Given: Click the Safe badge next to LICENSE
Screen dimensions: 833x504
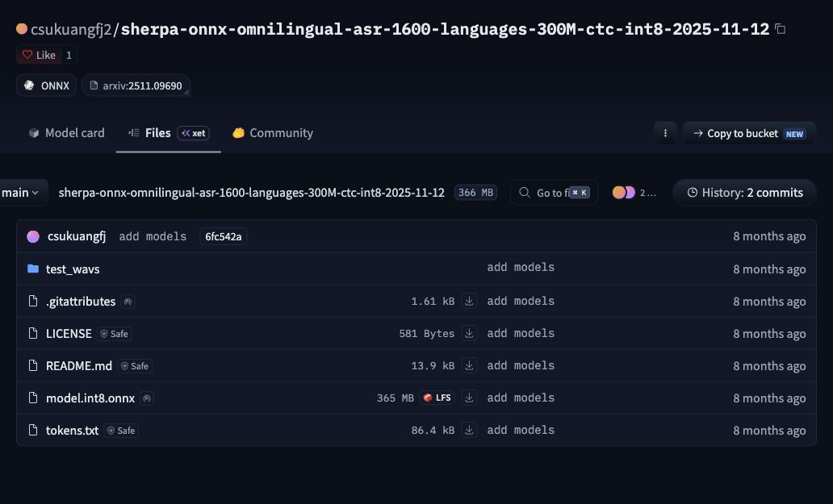Looking at the screenshot, I should 115,334.
